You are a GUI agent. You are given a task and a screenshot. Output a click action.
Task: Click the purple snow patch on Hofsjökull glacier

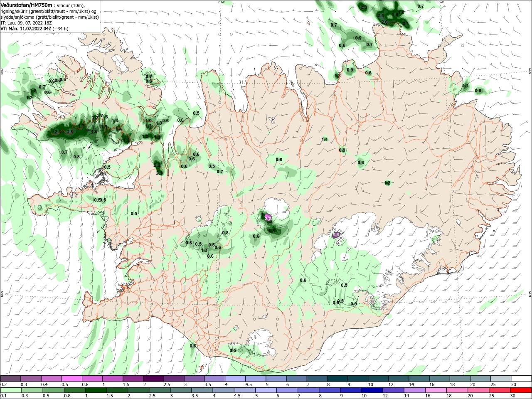point(268,217)
